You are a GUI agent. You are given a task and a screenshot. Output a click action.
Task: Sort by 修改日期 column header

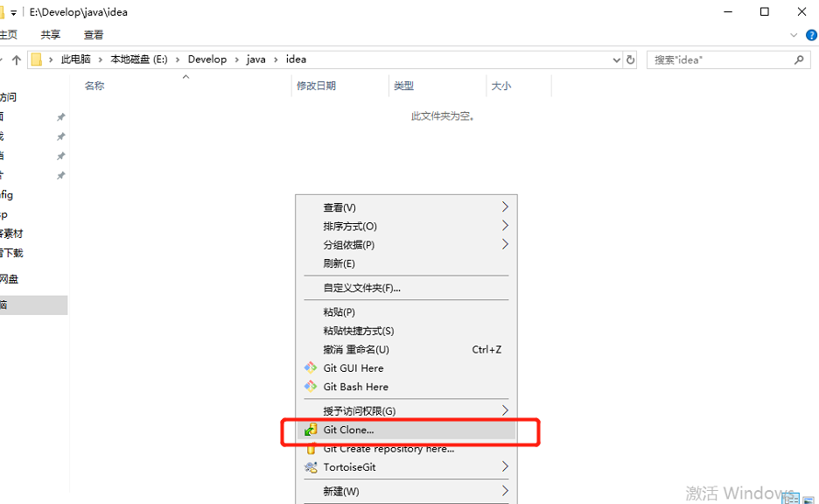(316, 86)
